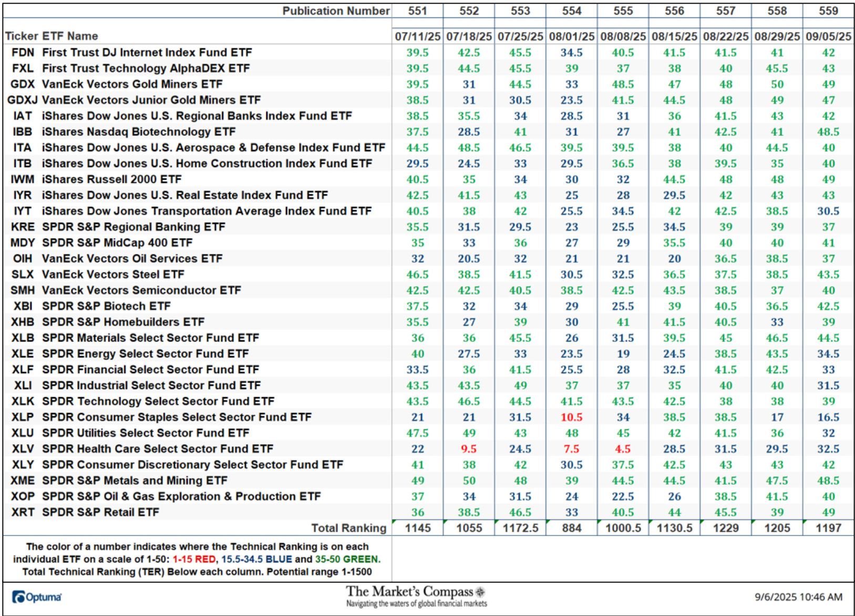Select the Publication Number header label
Image resolution: width=855 pixels, height=616 pixels.
(x=336, y=11)
